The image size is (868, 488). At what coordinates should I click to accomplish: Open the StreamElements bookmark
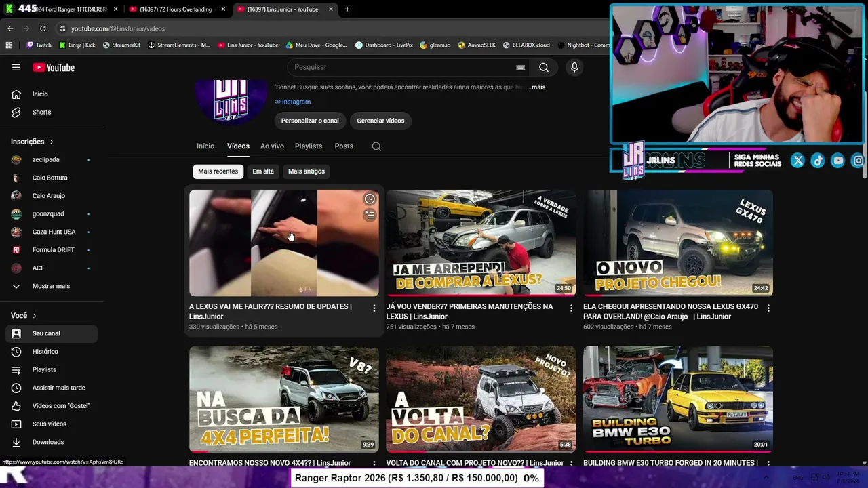point(179,45)
